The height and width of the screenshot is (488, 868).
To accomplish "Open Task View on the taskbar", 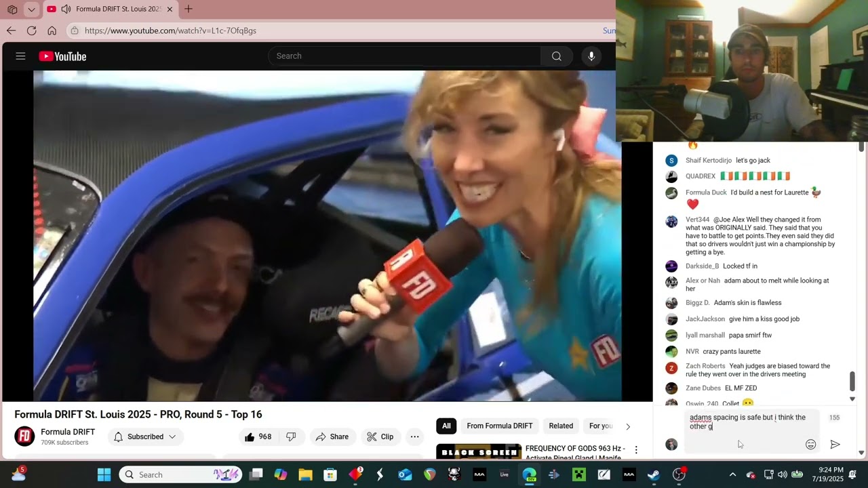I will tap(256, 474).
